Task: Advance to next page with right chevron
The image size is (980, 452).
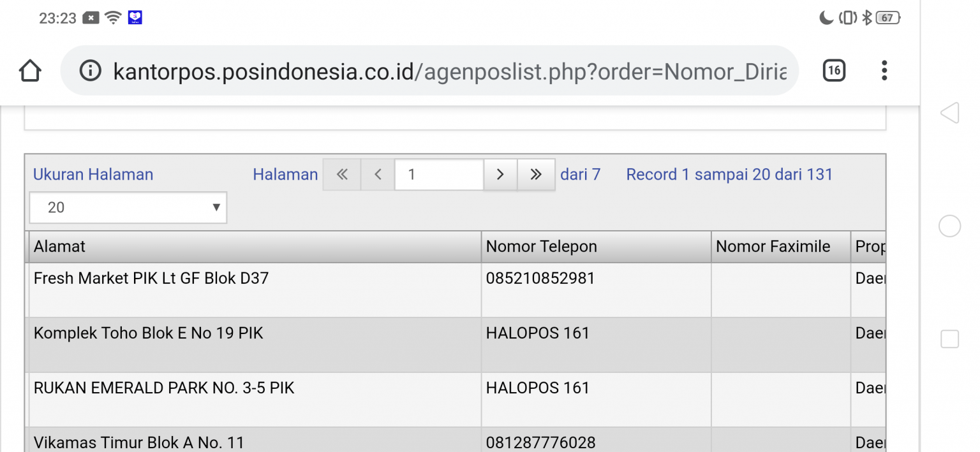Action: pos(500,174)
